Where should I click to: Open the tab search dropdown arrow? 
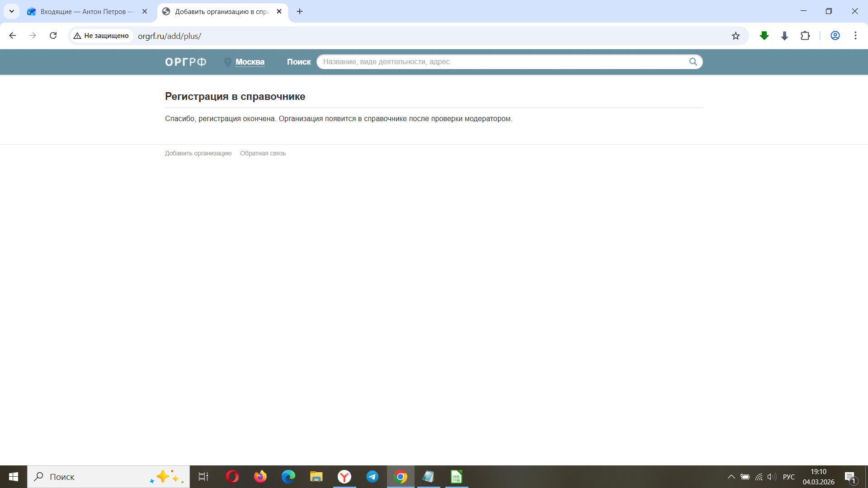point(12,11)
